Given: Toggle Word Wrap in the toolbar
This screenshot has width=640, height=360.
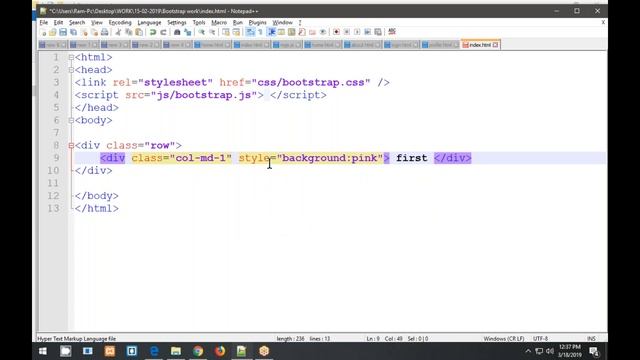Looking at the screenshot, I should click(250, 32).
